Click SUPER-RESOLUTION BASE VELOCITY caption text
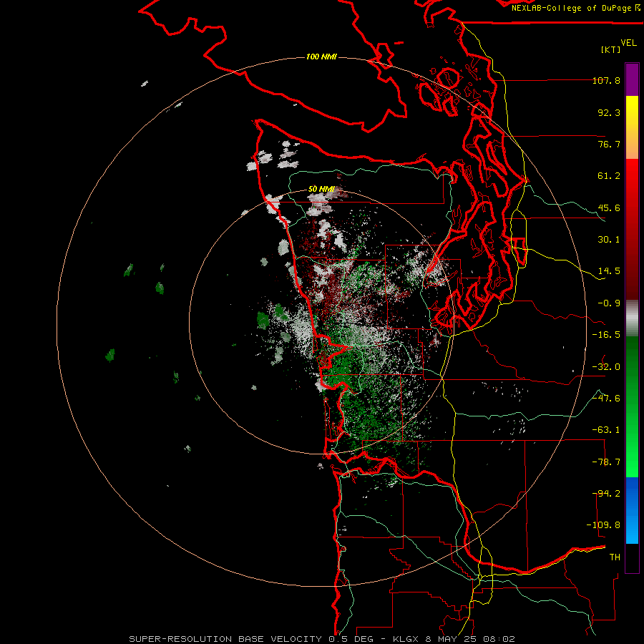 tap(225, 639)
